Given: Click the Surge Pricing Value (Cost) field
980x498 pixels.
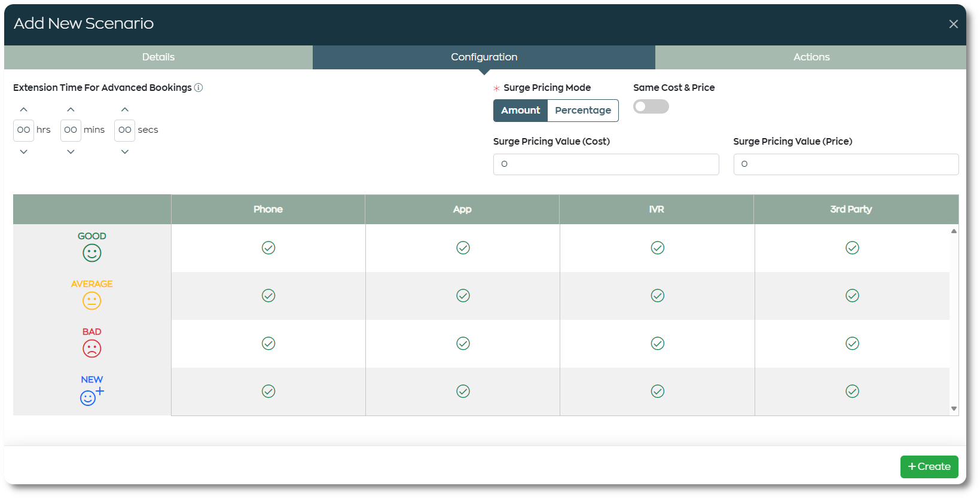Looking at the screenshot, I should tap(606, 164).
